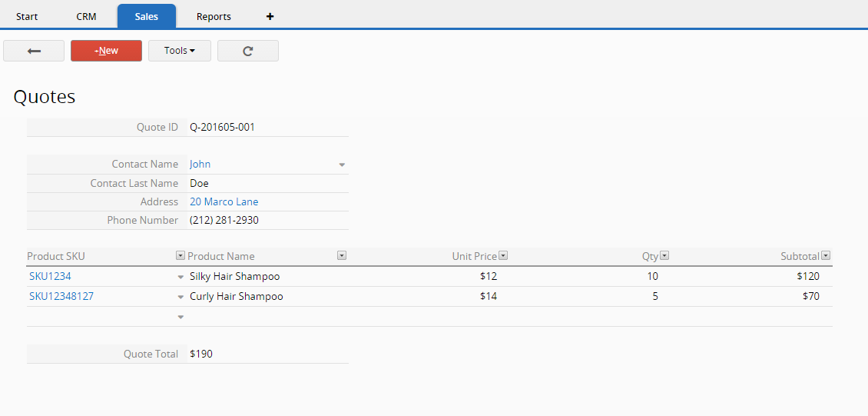Image resolution: width=868 pixels, height=416 pixels.
Task: Click the $12 unit price cell
Action: coord(489,276)
